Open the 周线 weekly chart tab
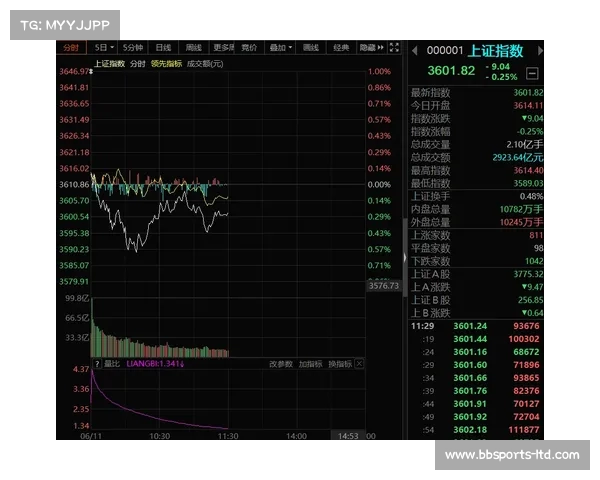This screenshot has width=600, height=480. click(x=194, y=47)
